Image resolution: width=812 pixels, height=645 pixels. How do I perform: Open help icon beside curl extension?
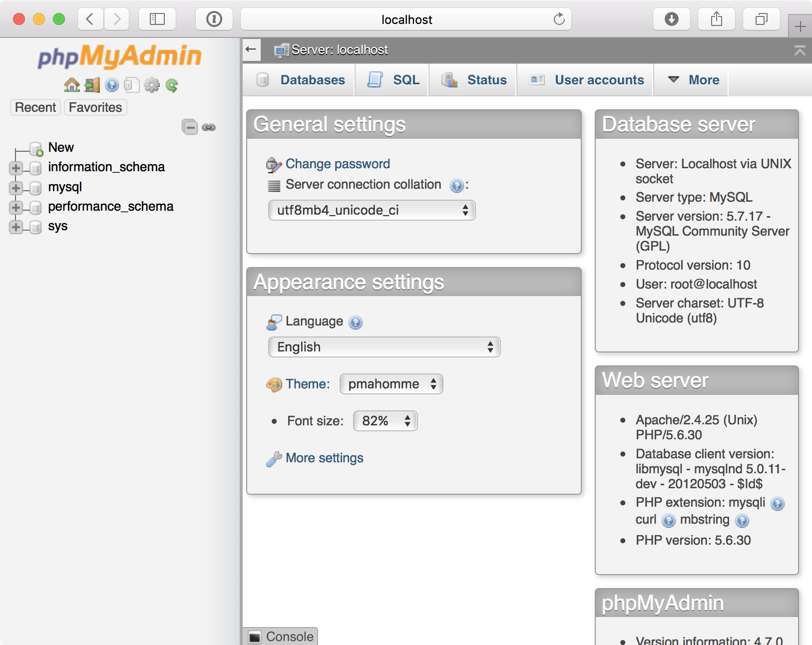pyautogui.click(x=669, y=521)
